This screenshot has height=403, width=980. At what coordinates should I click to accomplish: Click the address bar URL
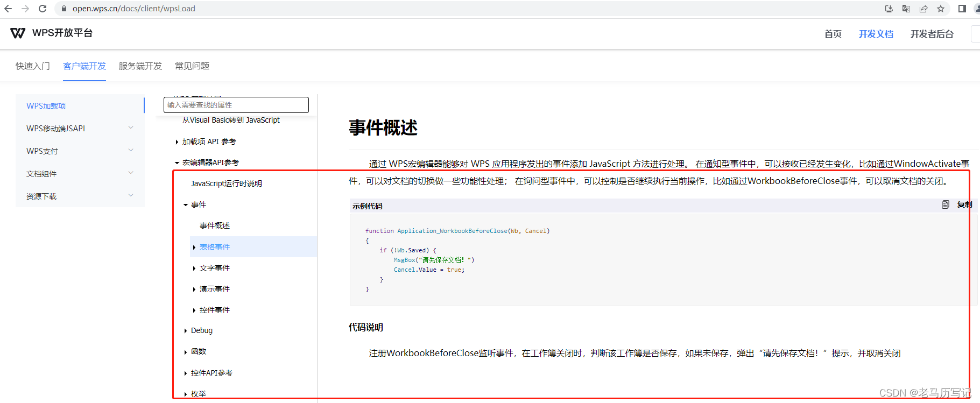134,9
